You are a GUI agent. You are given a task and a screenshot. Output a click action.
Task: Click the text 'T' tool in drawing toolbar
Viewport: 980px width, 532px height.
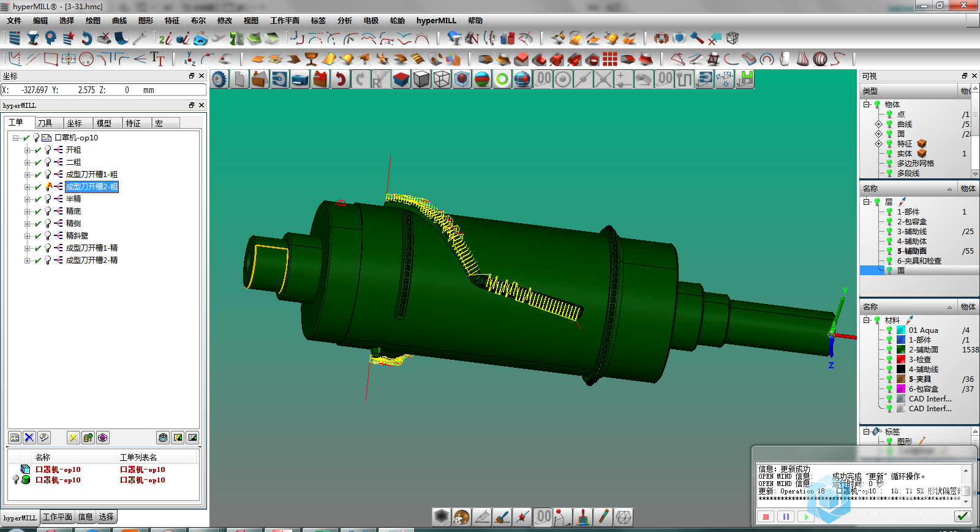point(157,59)
